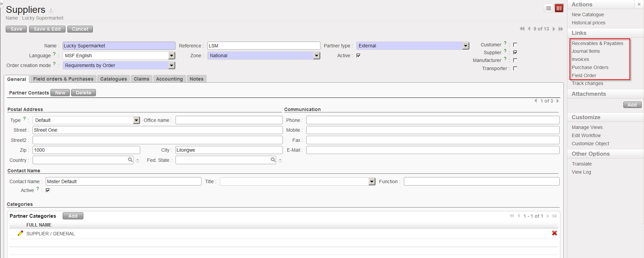Expand the Zone dropdown
The width and height of the screenshot is (644, 258).
tap(317, 56)
